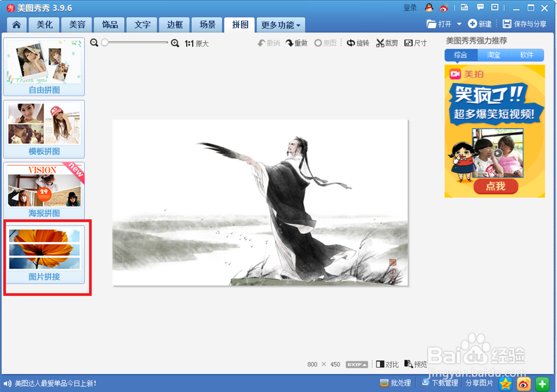Click 分享图片 share picture
The height and width of the screenshot is (392, 557).
coord(479,383)
